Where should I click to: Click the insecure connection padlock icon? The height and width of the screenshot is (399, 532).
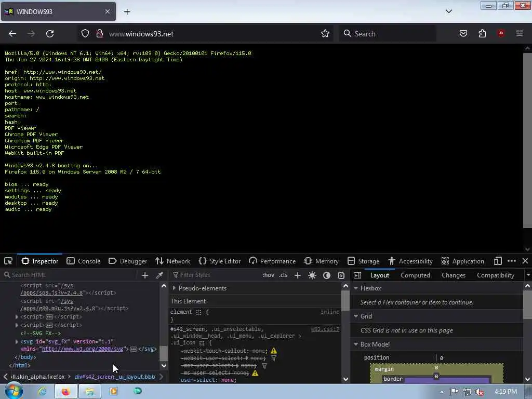tap(99, 34)
